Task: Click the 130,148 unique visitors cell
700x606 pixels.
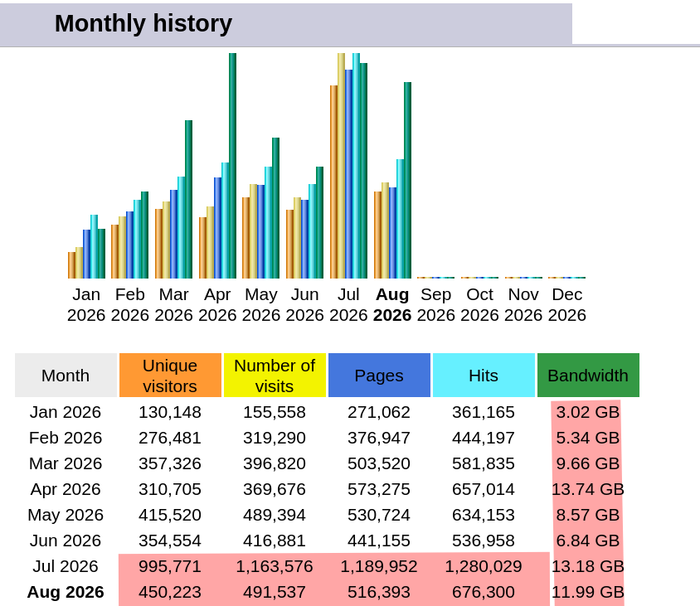Action: 170,412
